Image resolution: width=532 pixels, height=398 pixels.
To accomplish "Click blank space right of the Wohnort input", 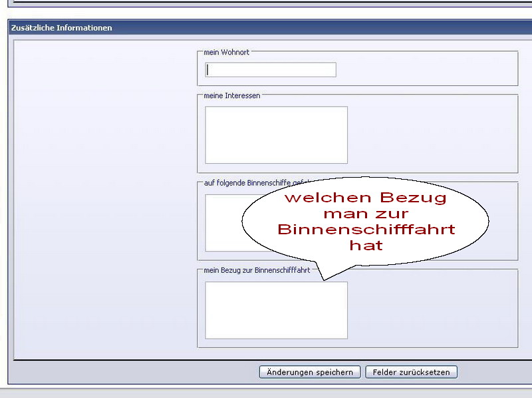I will pos(426,70).
